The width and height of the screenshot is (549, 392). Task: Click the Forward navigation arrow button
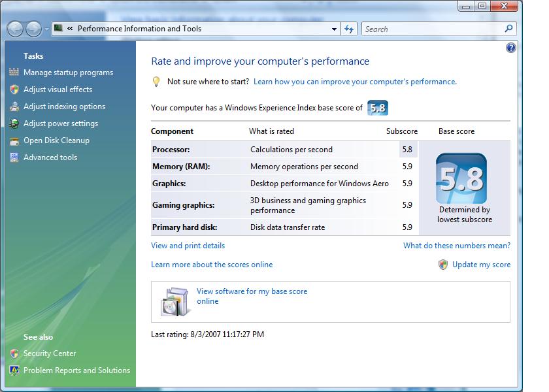tap(33, 29)
